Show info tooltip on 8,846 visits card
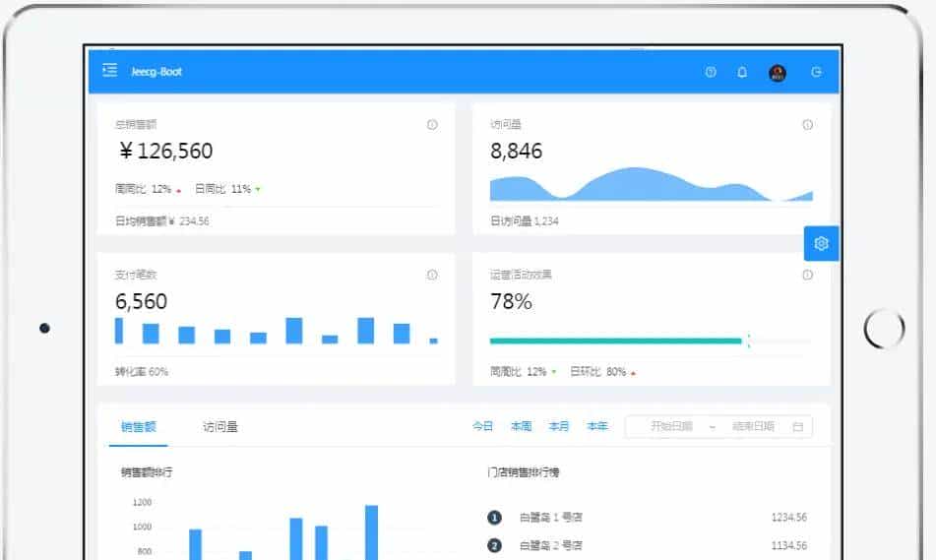 (x=807, y=125)
